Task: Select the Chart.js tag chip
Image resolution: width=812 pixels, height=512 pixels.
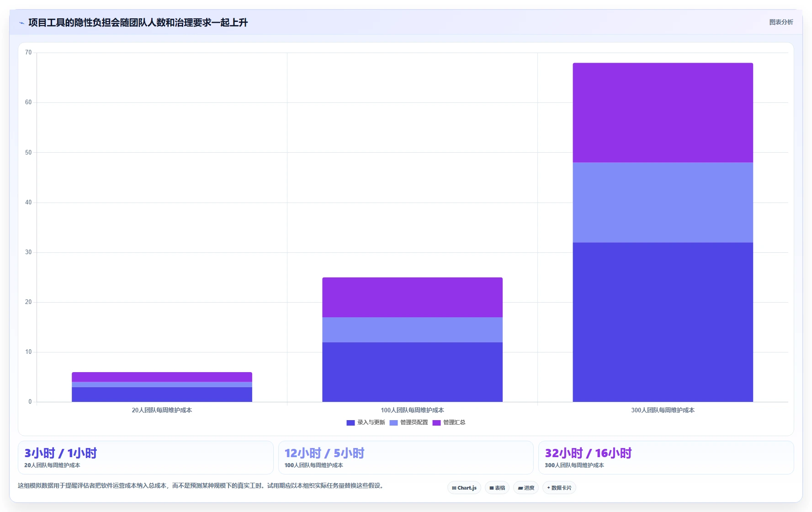Action: tap(464, 488)
